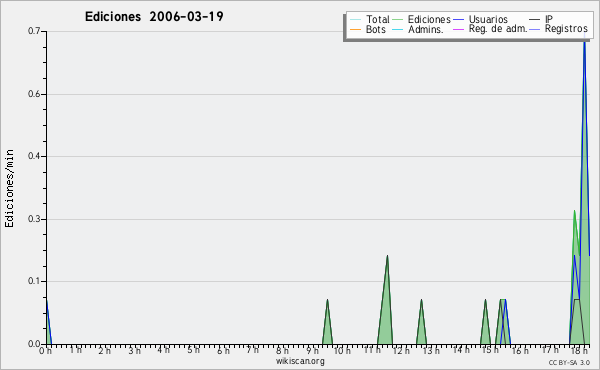Click the Ediciones legend green line
This screenshot has width=600, height=370.
[398, 20]
